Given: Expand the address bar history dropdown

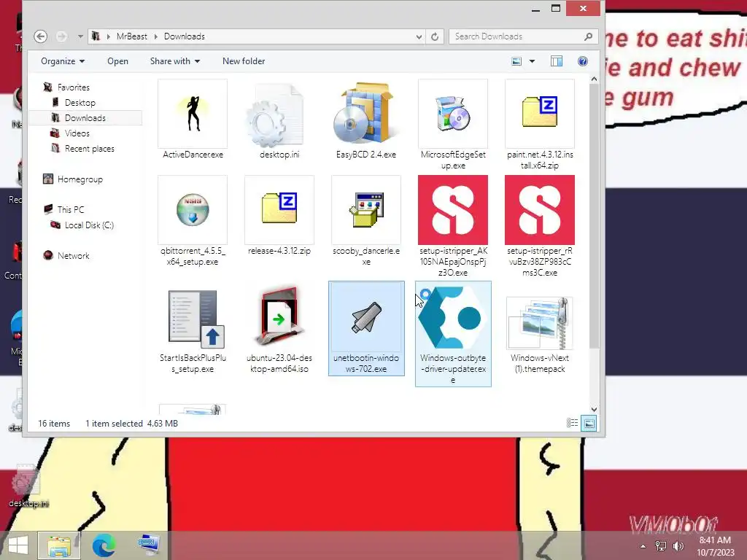Looking at the screenshot, I should [x=419, y=36].
